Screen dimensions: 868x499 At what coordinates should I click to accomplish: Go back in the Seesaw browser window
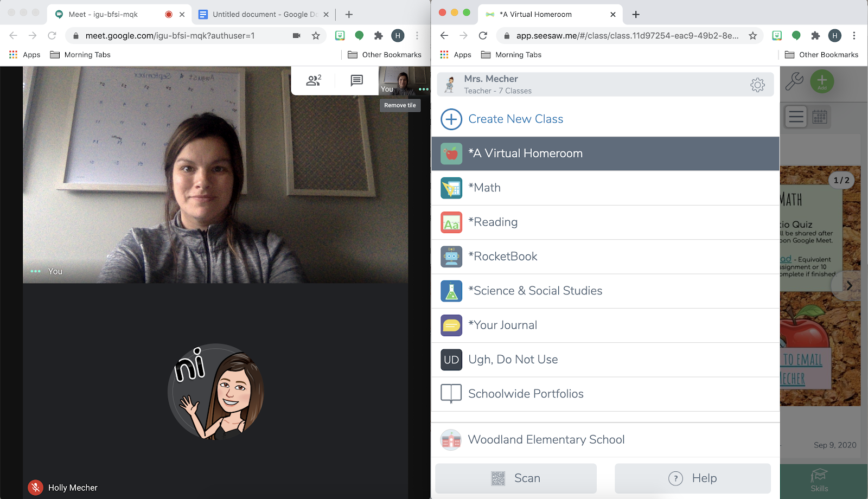point(444,36)
